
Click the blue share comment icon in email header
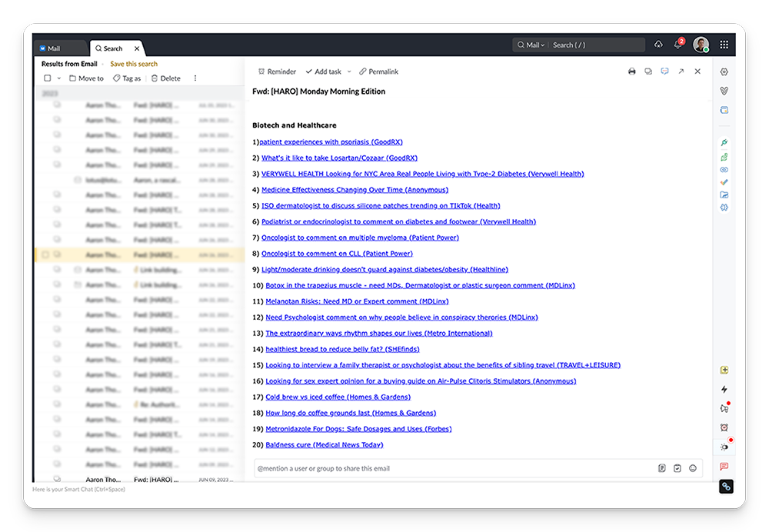pyautogui.click(x=664, y=71)
